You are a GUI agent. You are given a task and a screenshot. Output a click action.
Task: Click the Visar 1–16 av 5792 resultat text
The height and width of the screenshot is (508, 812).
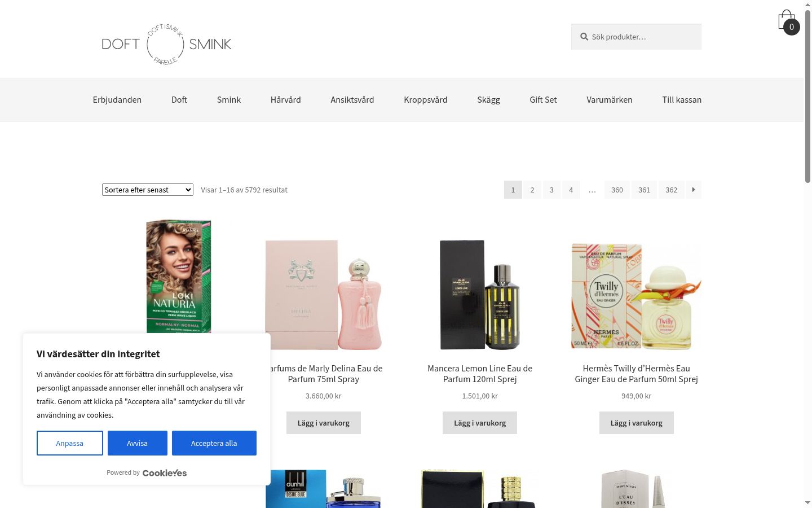tap(244, 190)
